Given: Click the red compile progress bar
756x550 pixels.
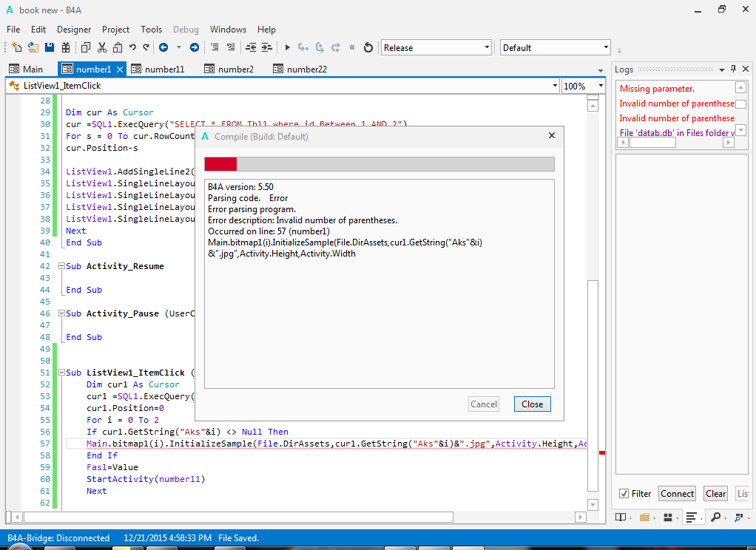Looking at the screenshot, I should pos(220,164).
